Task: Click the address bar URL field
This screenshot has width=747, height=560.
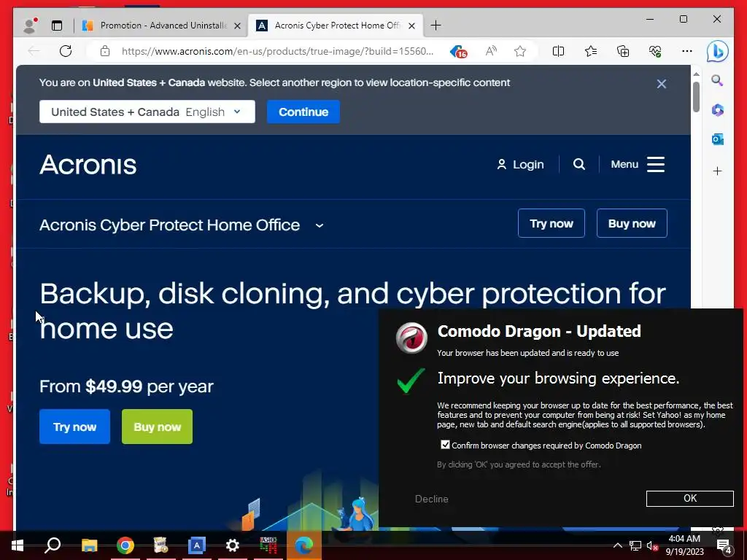Action: point(277,51)
